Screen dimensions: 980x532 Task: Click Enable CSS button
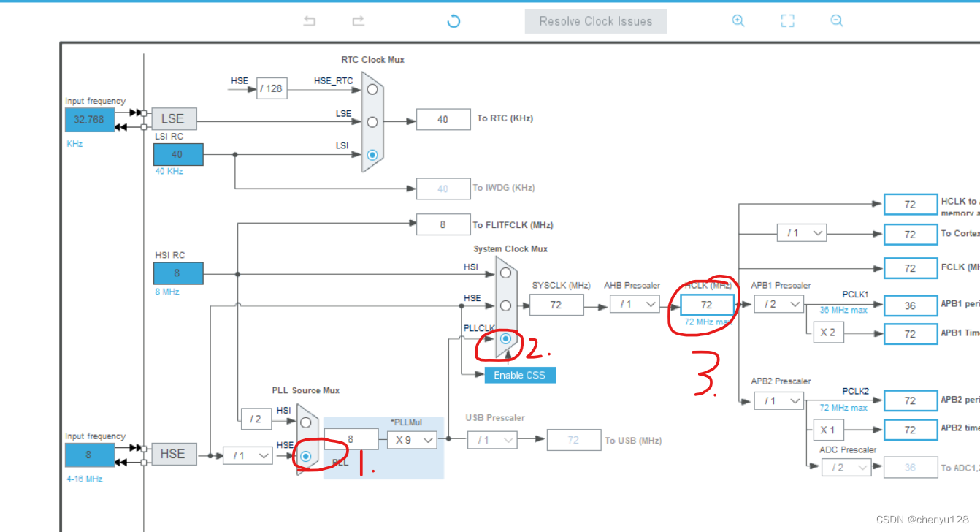click(x=519, y=375)
